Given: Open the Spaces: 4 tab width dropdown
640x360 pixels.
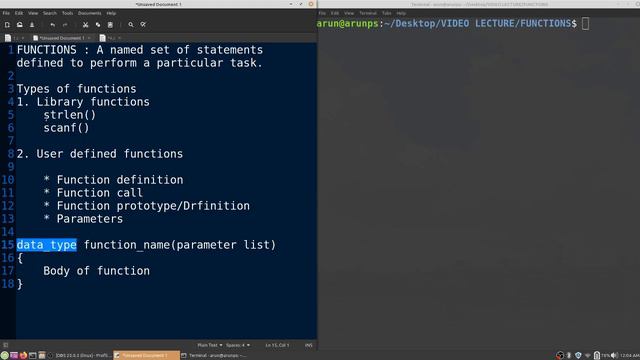Looking at the screenshot, I should 238,345.
